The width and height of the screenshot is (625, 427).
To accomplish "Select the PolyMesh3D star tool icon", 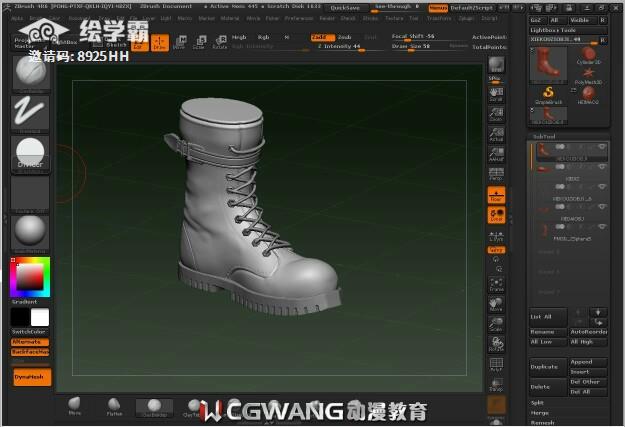I will [x=588, y=76].
